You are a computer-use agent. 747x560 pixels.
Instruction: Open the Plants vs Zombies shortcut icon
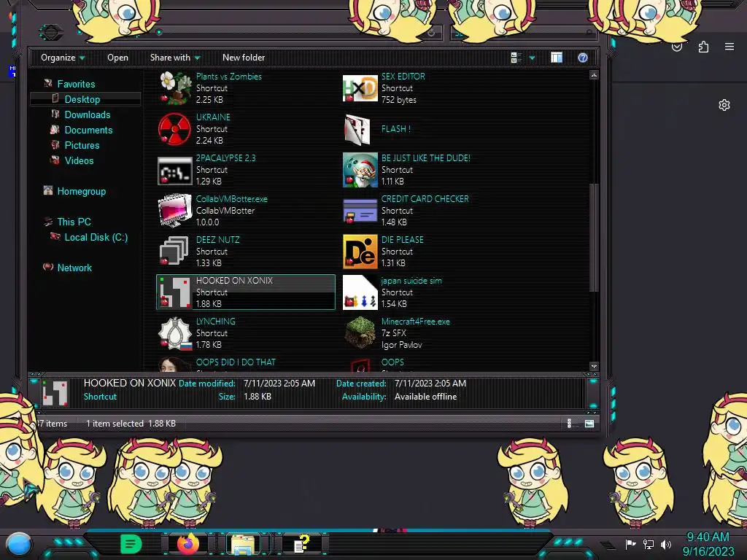click(x=175, y=88)
